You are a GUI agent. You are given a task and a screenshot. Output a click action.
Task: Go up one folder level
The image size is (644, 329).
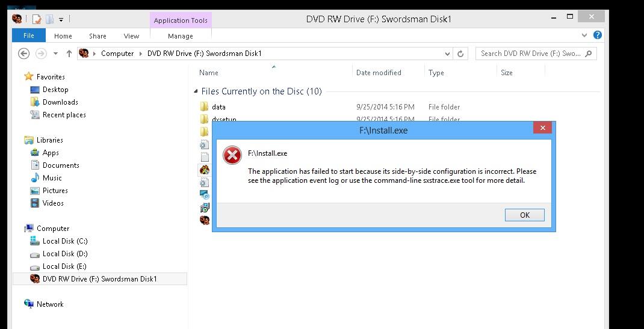click(69, 54)
